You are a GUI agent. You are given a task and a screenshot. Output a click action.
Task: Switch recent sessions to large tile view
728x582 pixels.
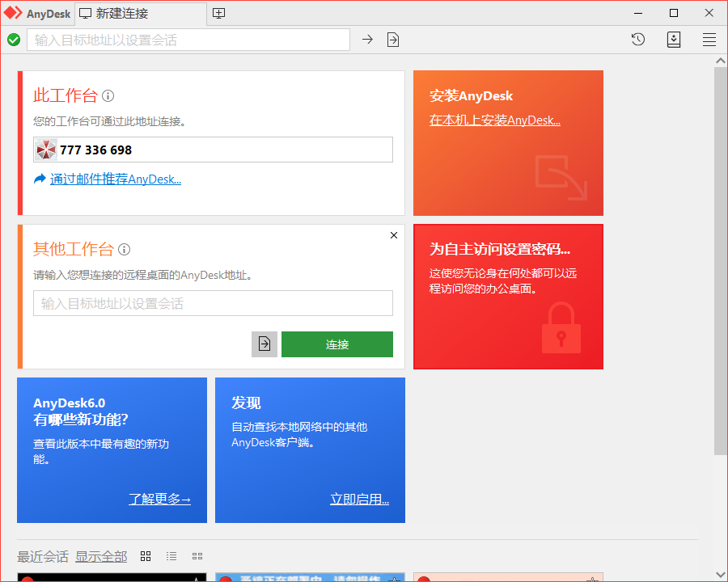click(x=146, y=556)
